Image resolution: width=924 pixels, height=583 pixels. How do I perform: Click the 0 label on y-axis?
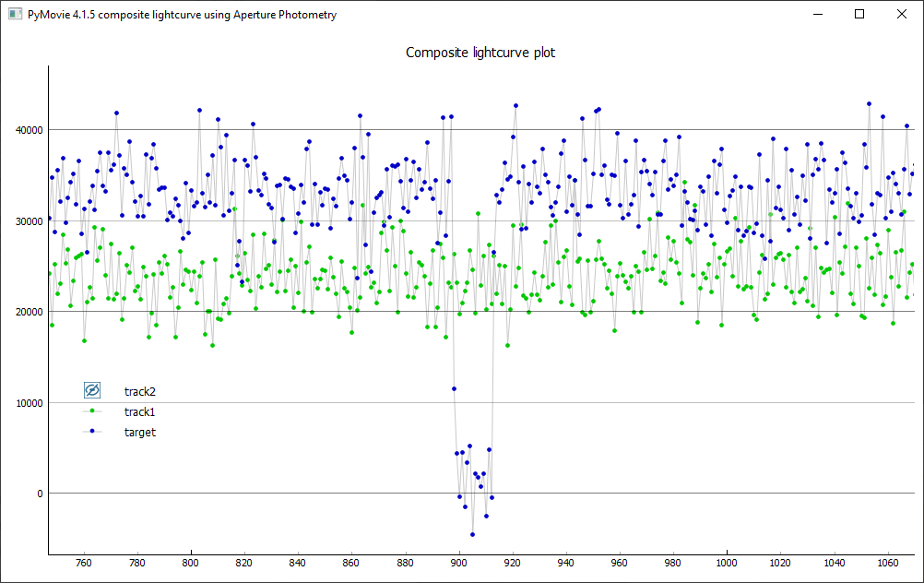pos(38,494)
